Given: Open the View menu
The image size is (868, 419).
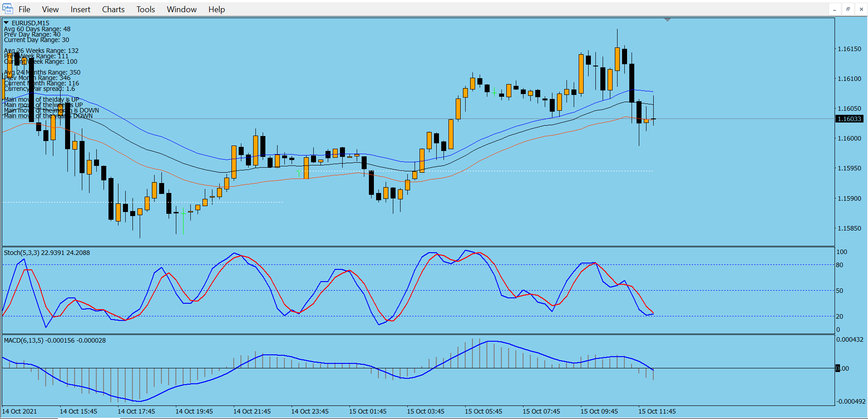Looking at the screenshot, I should point(50,9).
